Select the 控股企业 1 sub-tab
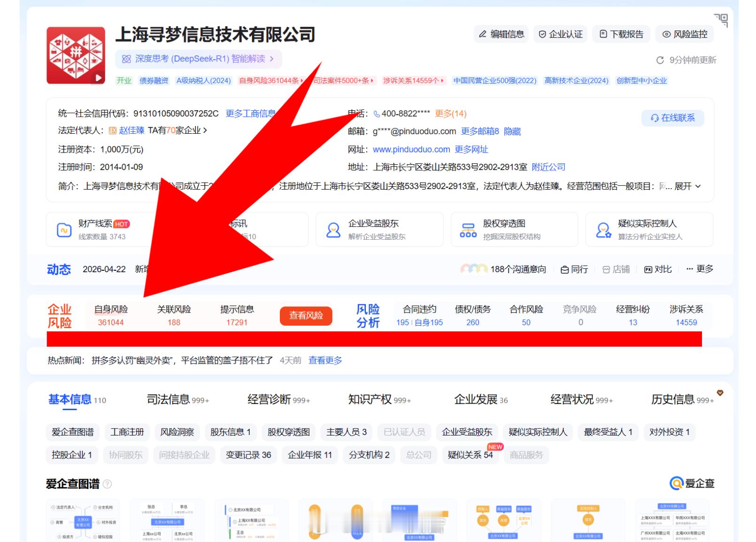This screenshot has height=542, width=756. pyautogui.click(x=72, y=455)
